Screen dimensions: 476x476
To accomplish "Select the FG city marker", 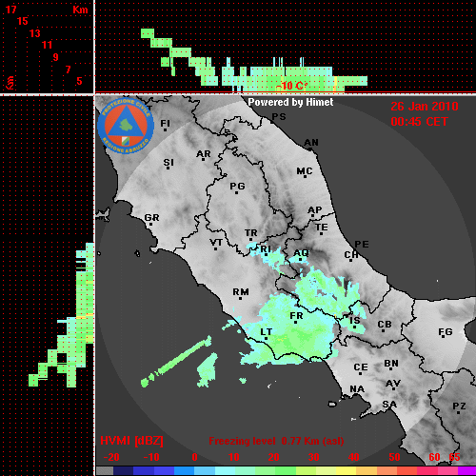I will pos(444,337).
